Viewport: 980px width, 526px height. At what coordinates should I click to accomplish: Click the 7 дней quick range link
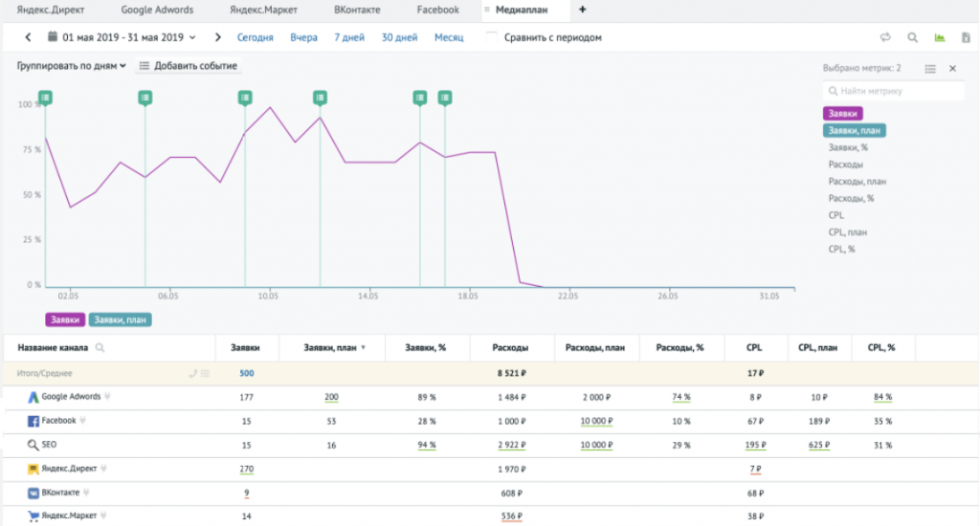(348, 37)
